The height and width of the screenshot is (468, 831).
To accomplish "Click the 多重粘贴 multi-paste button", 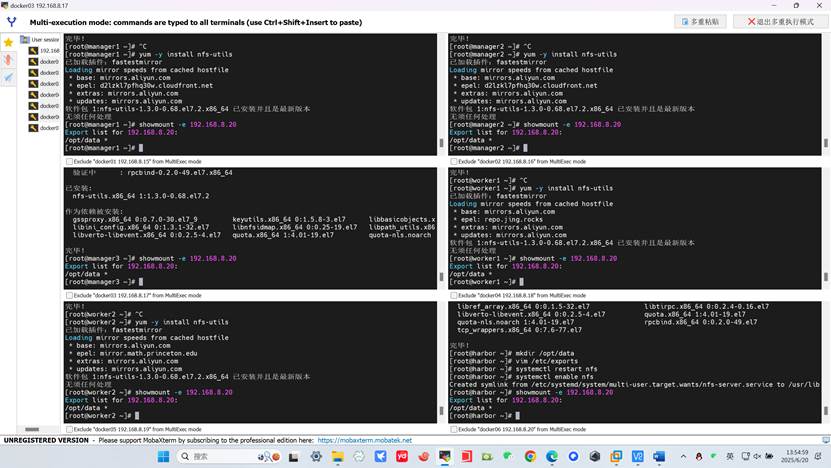I will pyautogui.click(x=700, y=22).
